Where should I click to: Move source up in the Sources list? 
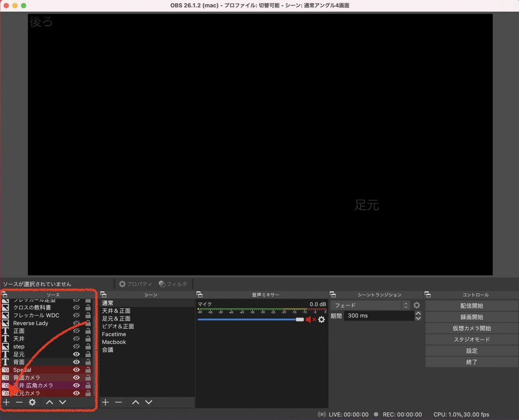pyautogui.click(x=50, y=402)
